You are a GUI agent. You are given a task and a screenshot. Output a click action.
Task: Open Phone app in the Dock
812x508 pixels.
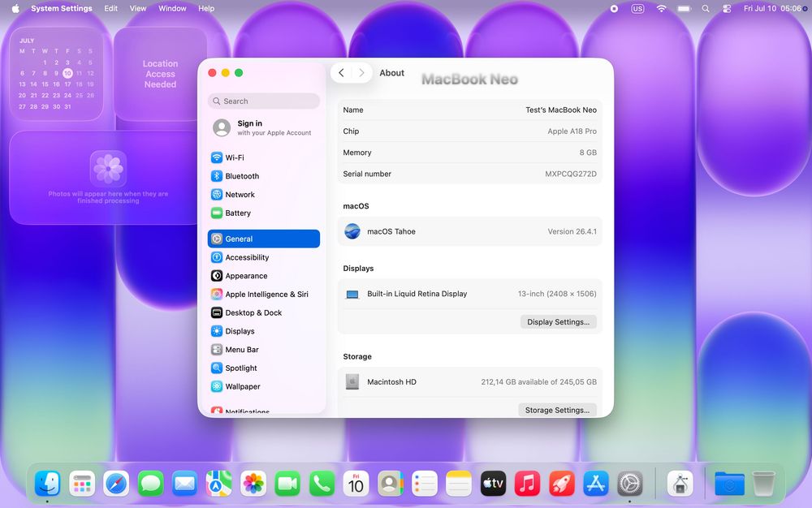tap(322, 484)
